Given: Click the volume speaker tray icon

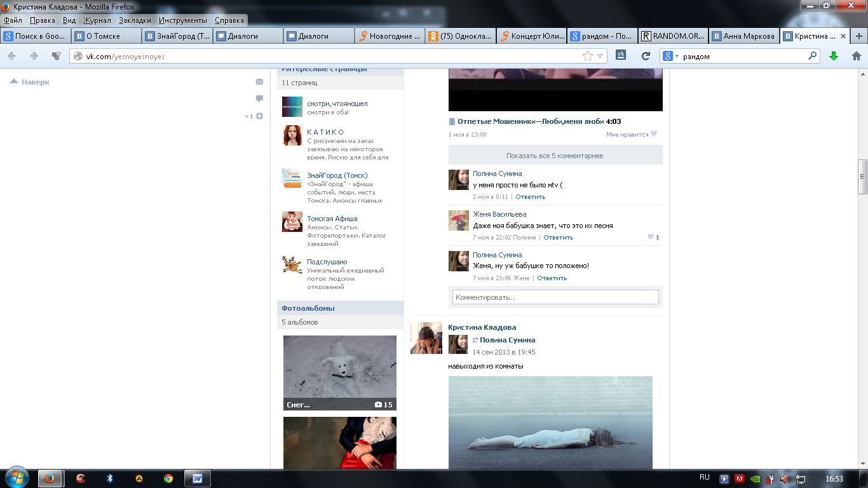Looking at the screenshot, I should [x=785, y=478].
